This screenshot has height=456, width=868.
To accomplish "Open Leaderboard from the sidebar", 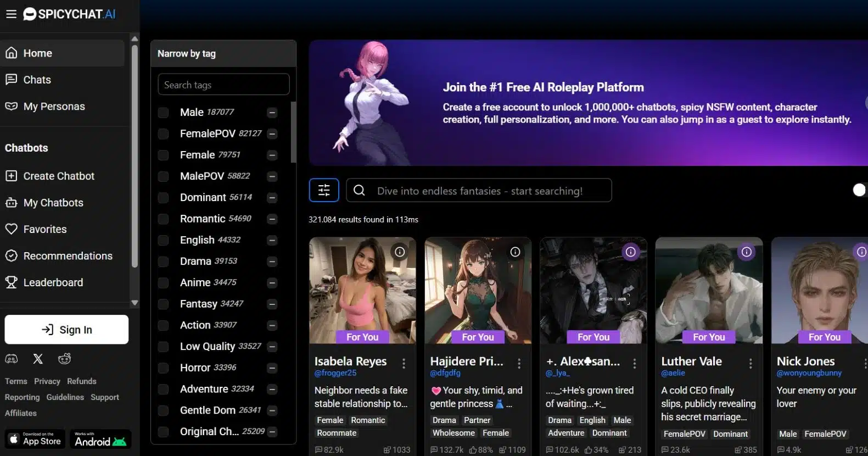I will pyautogui.click(x=53, y=282).
